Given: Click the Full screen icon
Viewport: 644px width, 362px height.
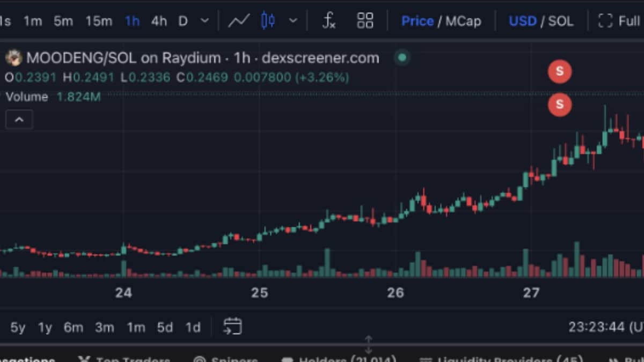Looking at the screenshot, I should 605,21.
